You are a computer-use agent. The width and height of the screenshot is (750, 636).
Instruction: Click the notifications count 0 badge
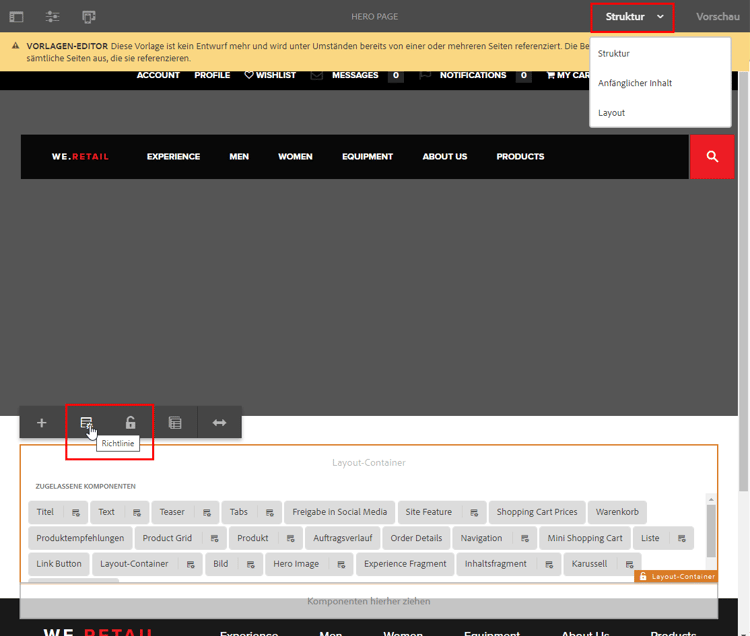[524, 75]
